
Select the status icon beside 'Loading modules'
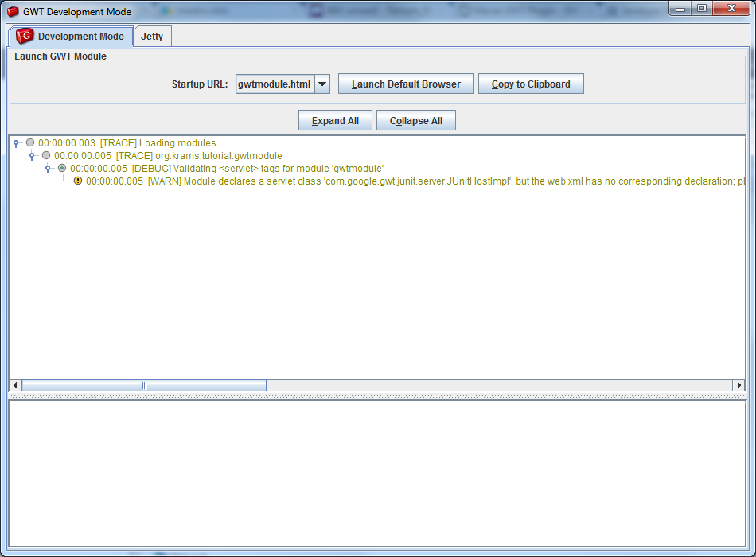(x=30, y=142)
